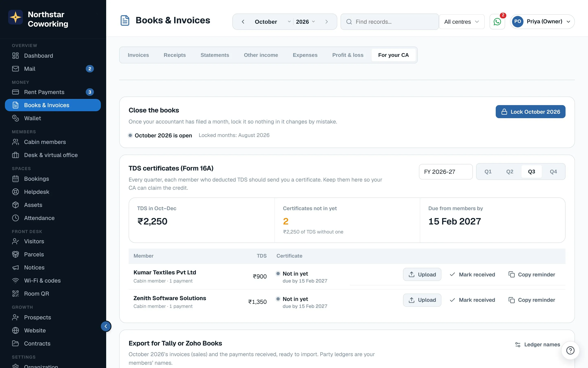
Task: Click Lock October 2026 button
Action: pyautogui.click(x=530, y=112)
